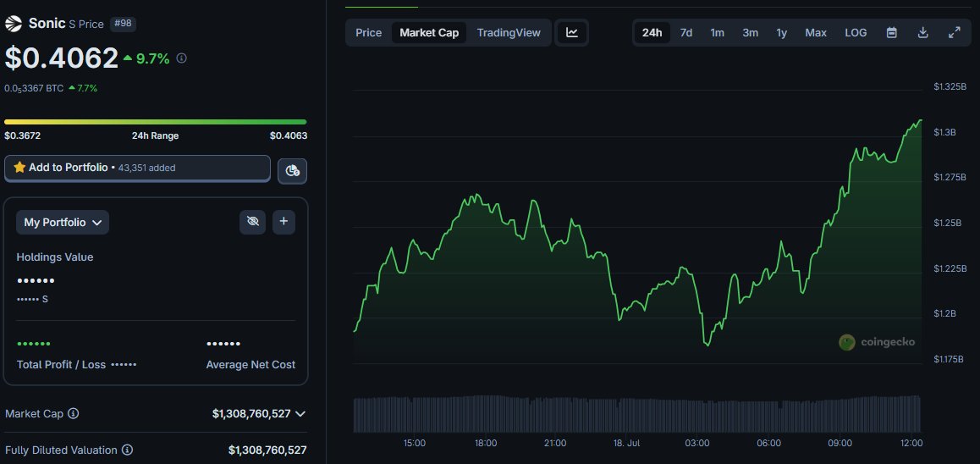
Task: Open the My Portfolio dropdown
Action: 63,223
